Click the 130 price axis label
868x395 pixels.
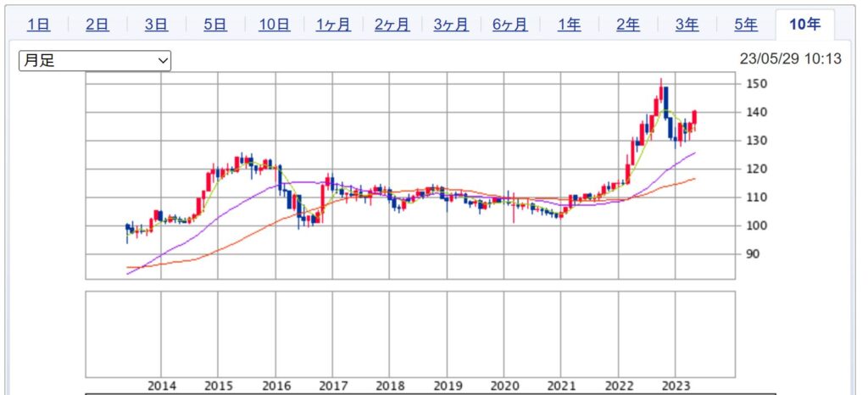pyautogui.click(x=756, y=141)
